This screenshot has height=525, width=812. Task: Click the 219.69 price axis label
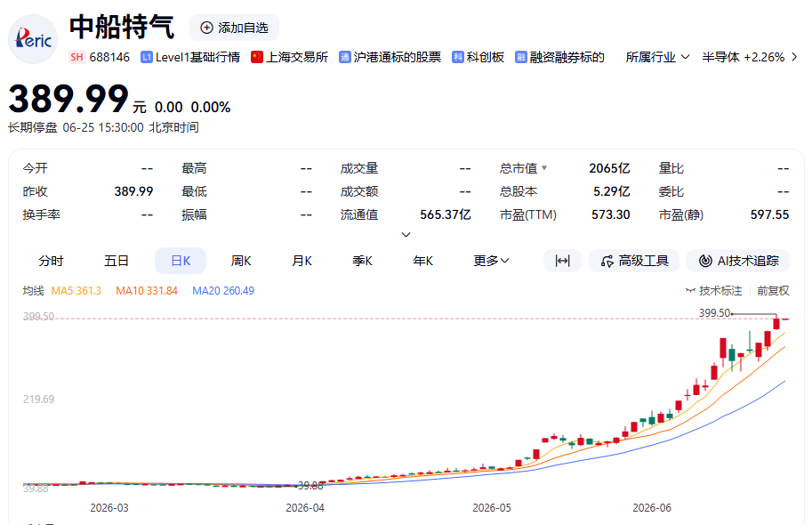[38, 399]
